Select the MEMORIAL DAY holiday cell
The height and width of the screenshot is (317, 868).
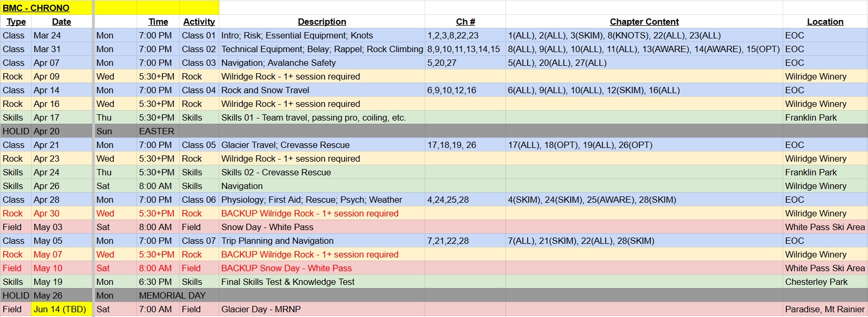coord(172,295)
